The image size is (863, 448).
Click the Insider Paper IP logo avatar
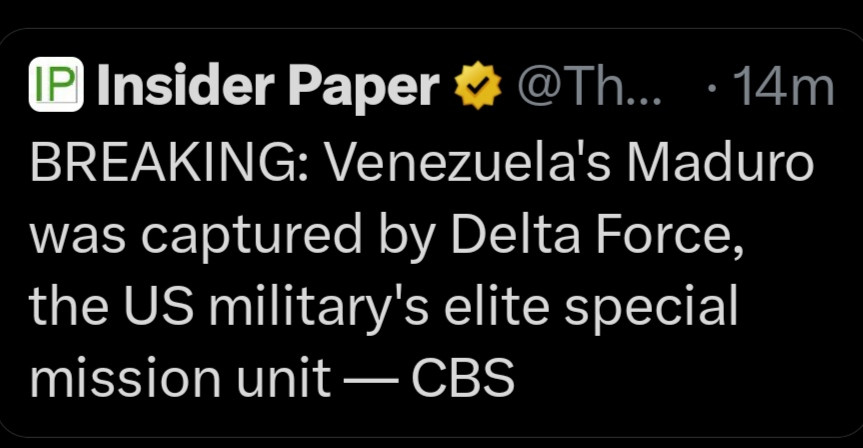pyautogui.click(x=56, y=88)
